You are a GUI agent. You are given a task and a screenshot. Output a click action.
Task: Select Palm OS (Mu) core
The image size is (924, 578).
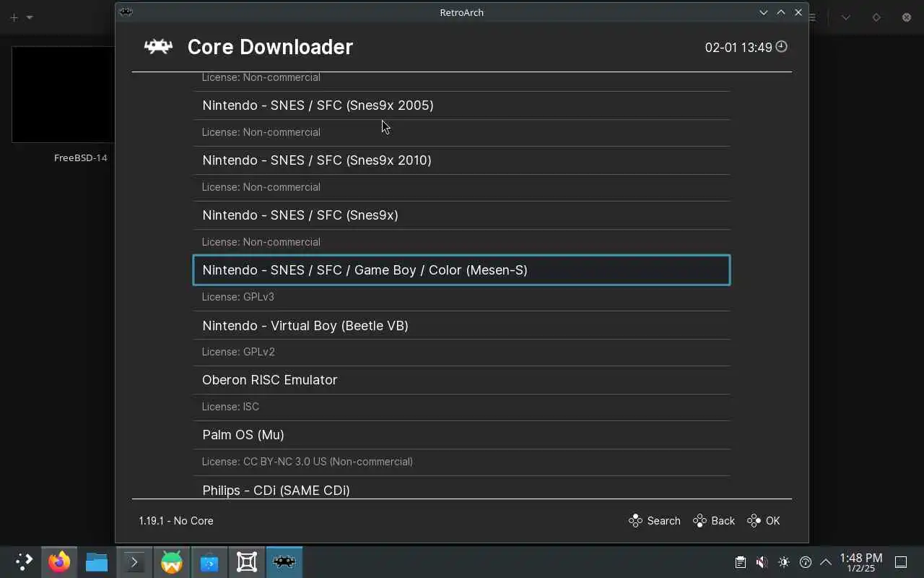461,435
